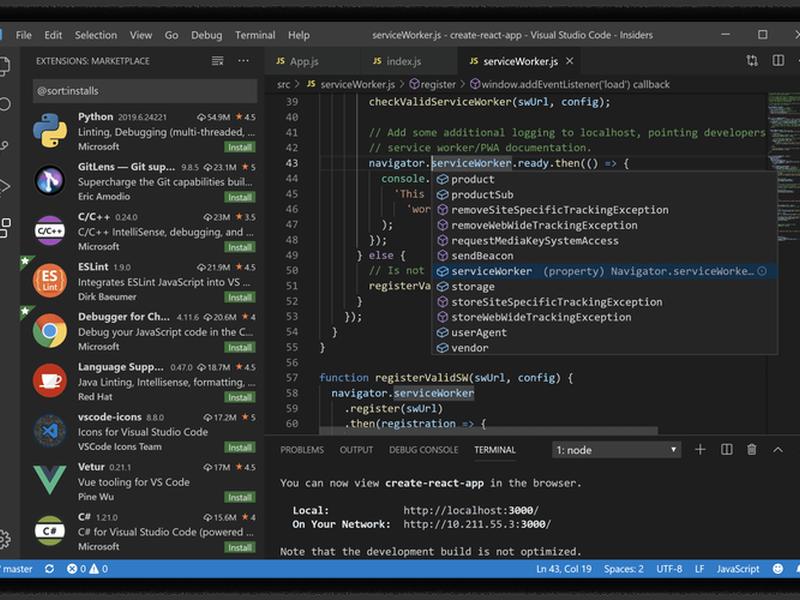800x600 pixels.
Task: Open the Selection menu
Action: [x=96, y=35]
